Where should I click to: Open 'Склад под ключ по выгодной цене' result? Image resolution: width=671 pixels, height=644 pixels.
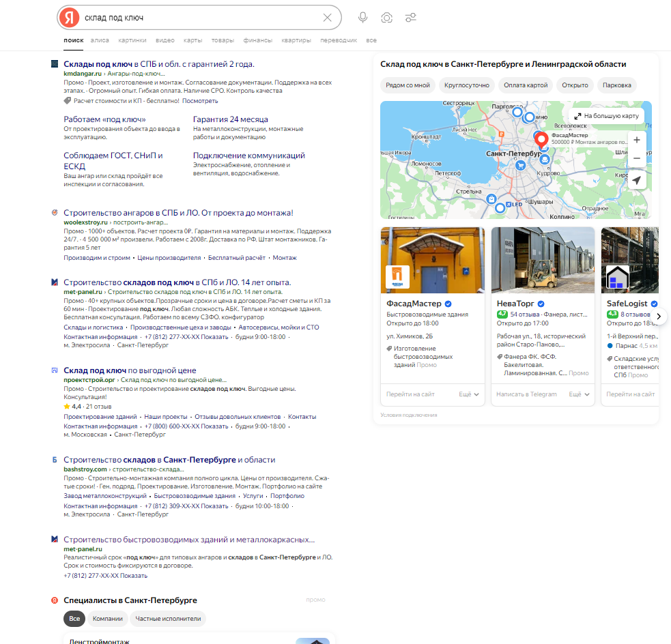130,370
